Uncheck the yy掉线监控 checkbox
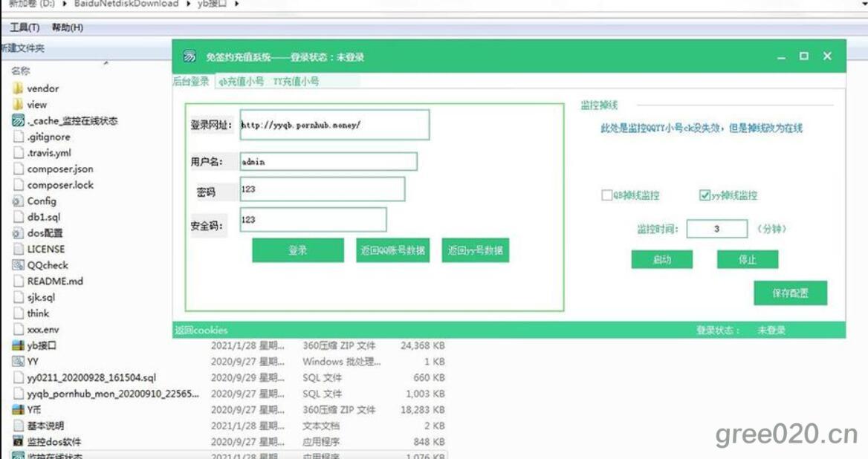 coord(705,195)
